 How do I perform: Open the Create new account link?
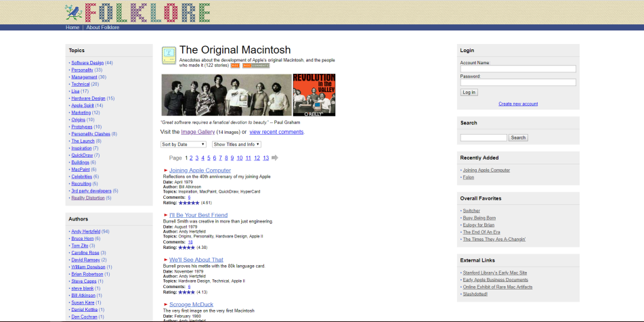[518, 103]
